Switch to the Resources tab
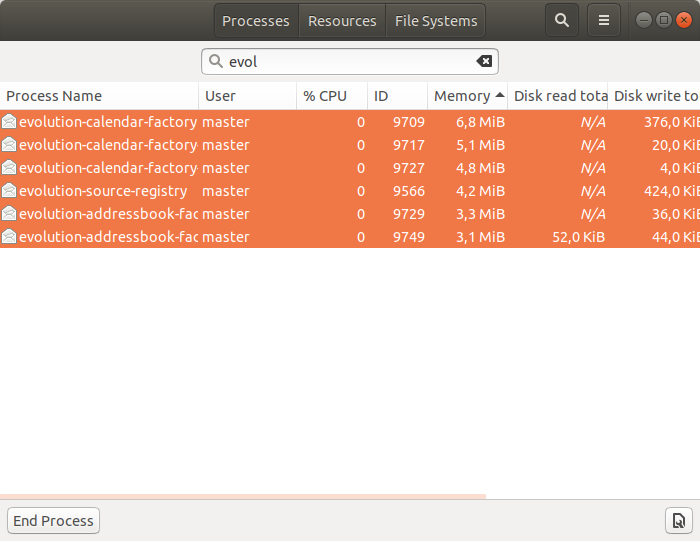The height and width of the screenshot is (541, 700). [342, 21]
